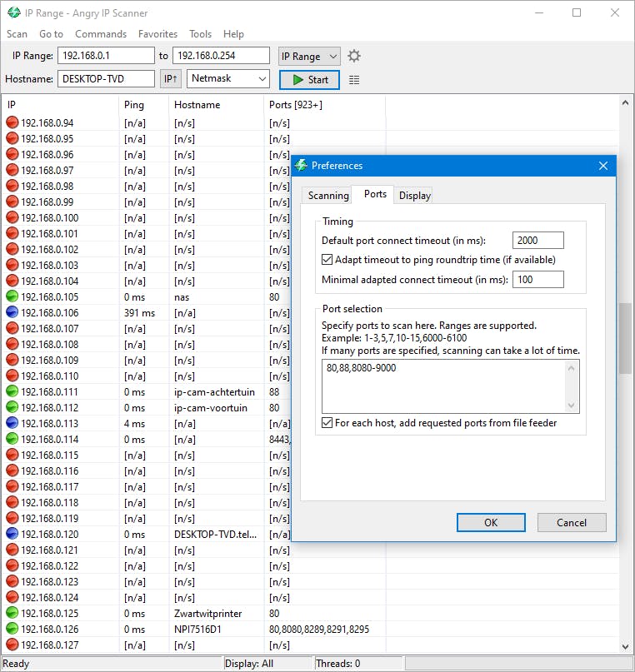Click default port connect timeout field

coord(537,240)
